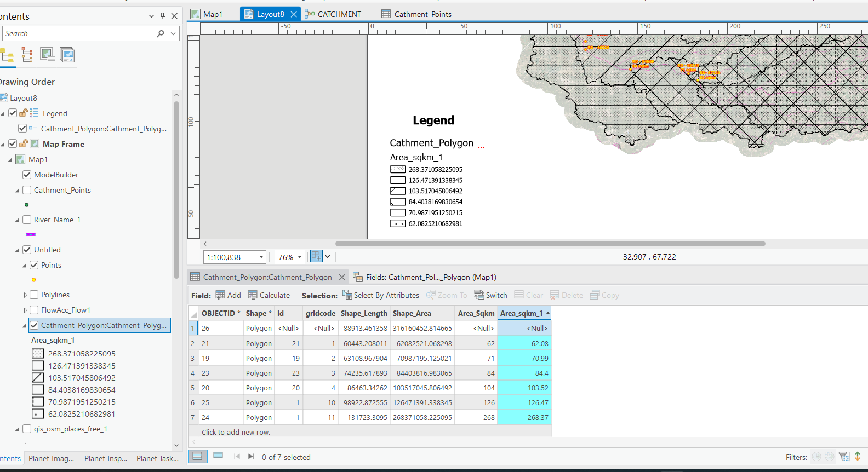Sort by the Shape_Area column header
This screenshot has height=472, width=868.
point(412,313)
